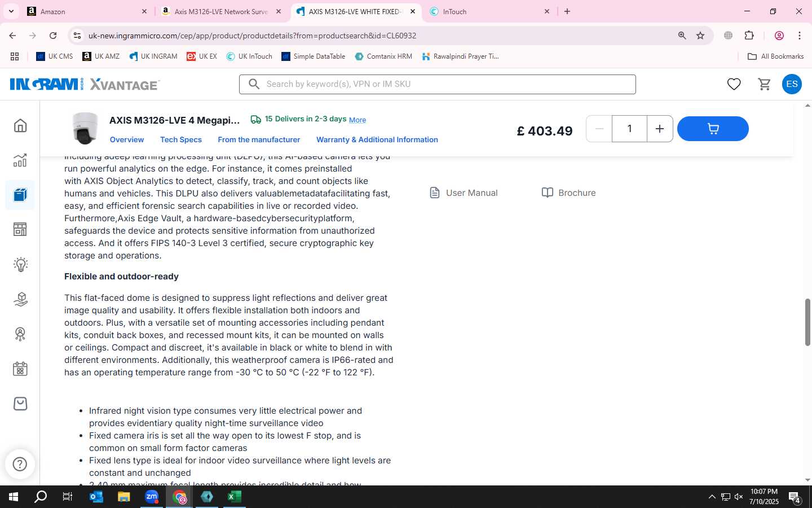Decrease quantity with the minus button
812x508 pixels.
point(599,129)
